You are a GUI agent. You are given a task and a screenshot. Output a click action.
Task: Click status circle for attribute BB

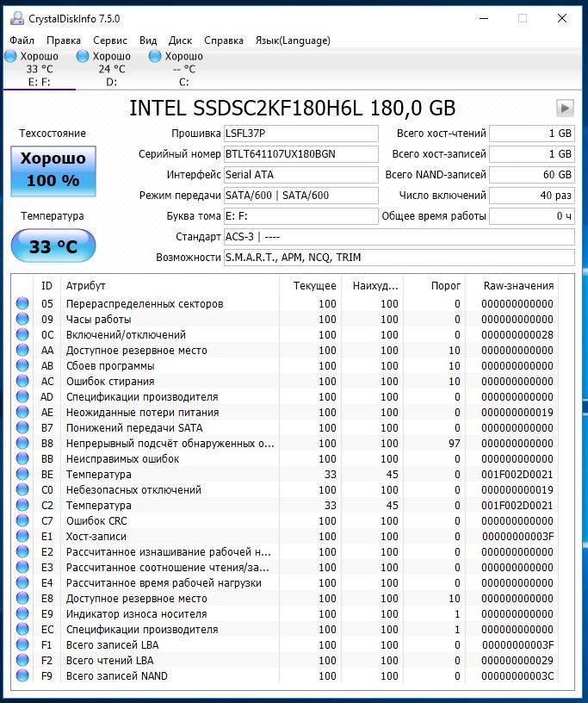pos(22,458)
